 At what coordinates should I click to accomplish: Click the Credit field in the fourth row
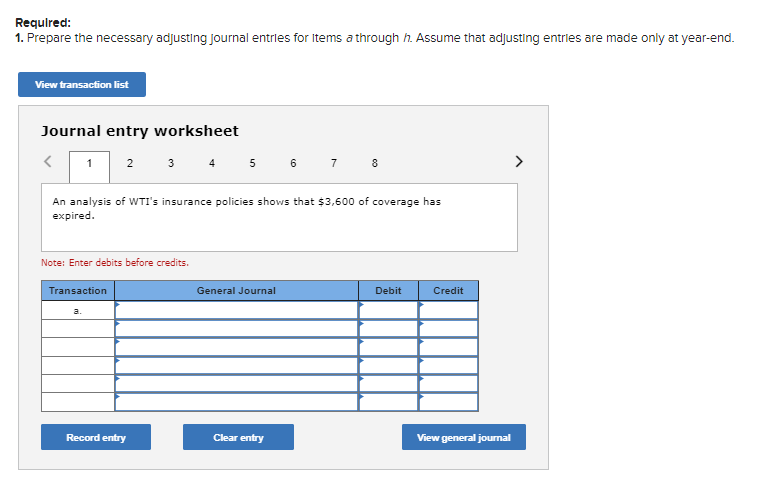(448, 365)
